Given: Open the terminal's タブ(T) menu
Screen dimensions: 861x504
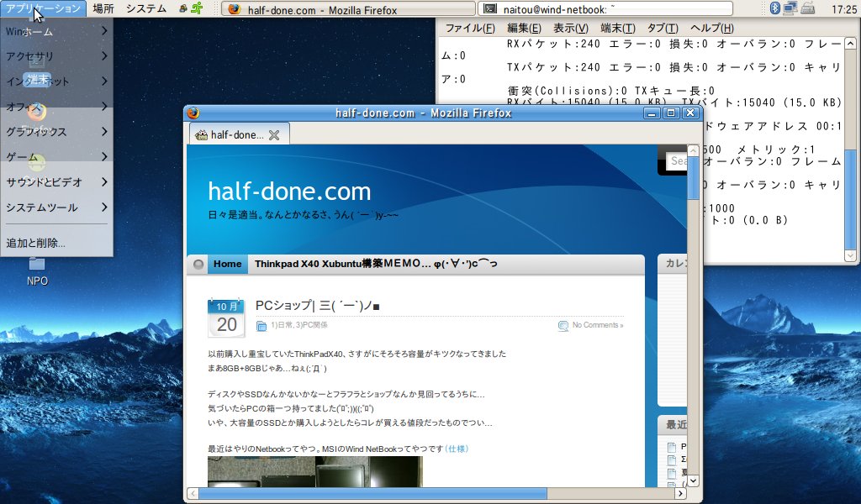Looking at the screenshot, I should 663,28.
